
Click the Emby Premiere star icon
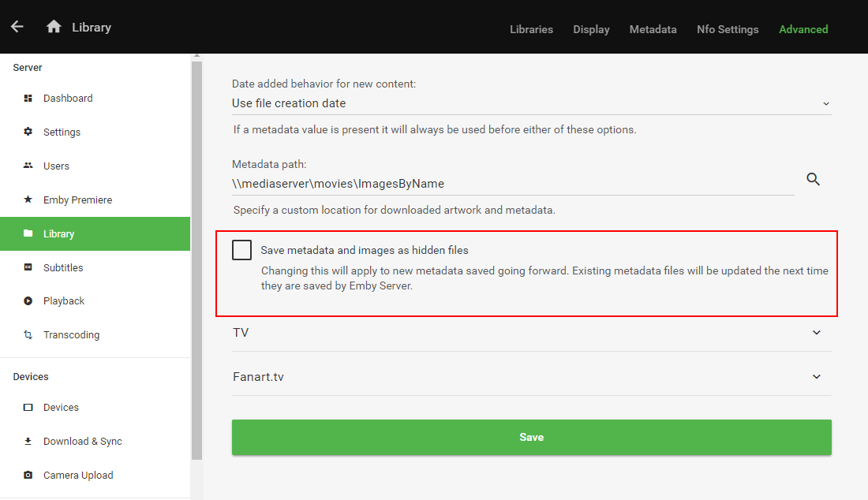pos(28,200)
